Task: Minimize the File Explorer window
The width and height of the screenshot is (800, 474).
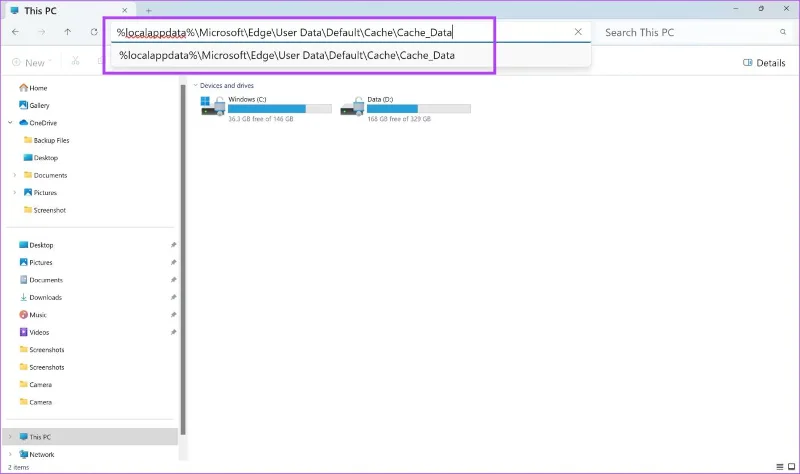Action: (736, 9)
